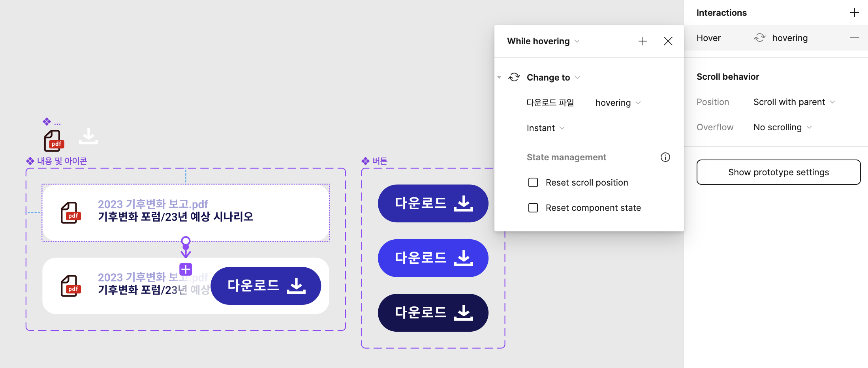Click 다운로드 button in second file card

coord(266,286)
